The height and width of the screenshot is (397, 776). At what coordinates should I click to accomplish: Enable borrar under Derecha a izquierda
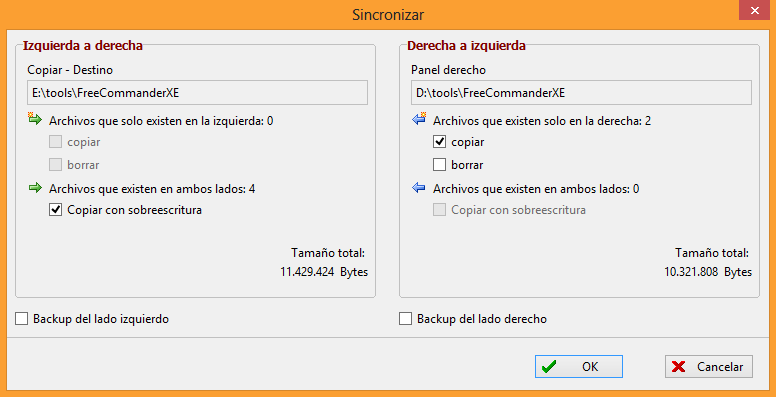click(439, 165)
